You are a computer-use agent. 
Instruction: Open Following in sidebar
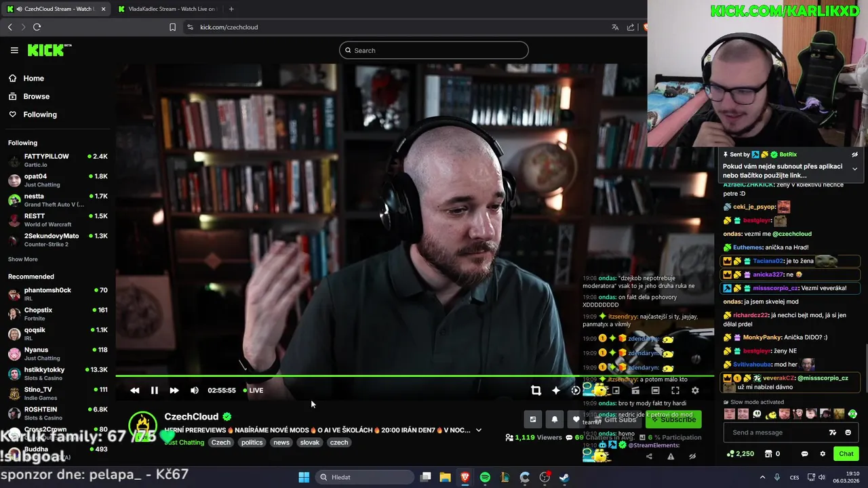click(x=33, y=115)
